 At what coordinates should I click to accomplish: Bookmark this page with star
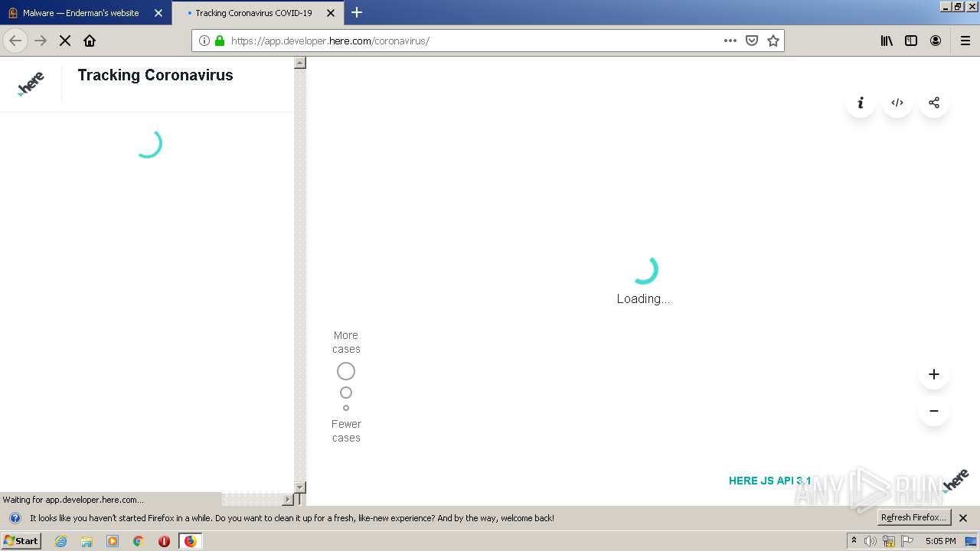pos(773,41)
